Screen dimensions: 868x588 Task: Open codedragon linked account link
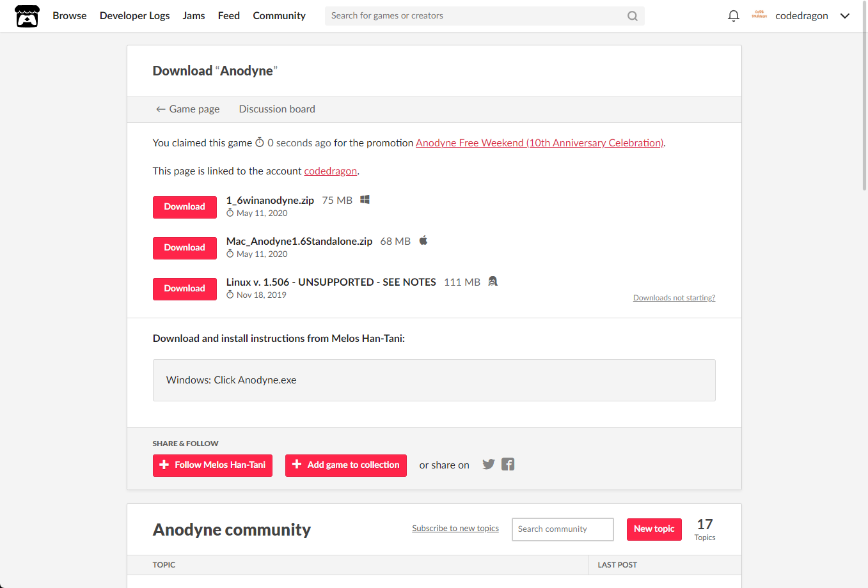tap(331, 171)
